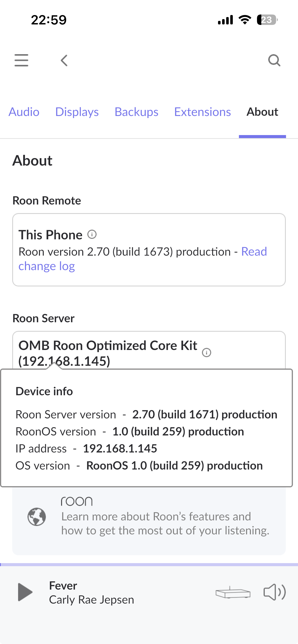Go back using the back arrow
298x644 pixels.
[64, 61]
